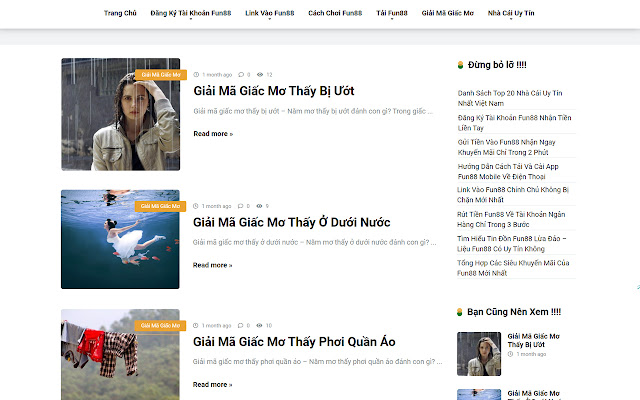Open Nhà Cái Uy Tín menu item
This screenshot has height=400, width=640.
511,13
